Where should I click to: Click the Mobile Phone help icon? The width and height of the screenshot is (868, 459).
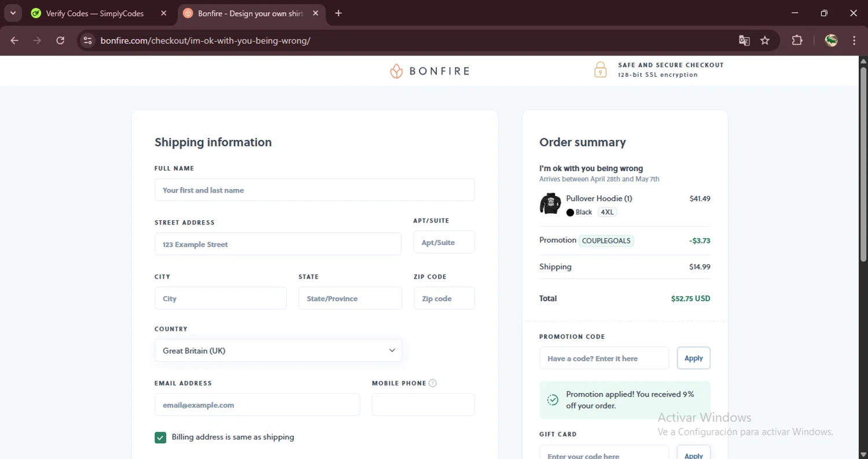433,383
